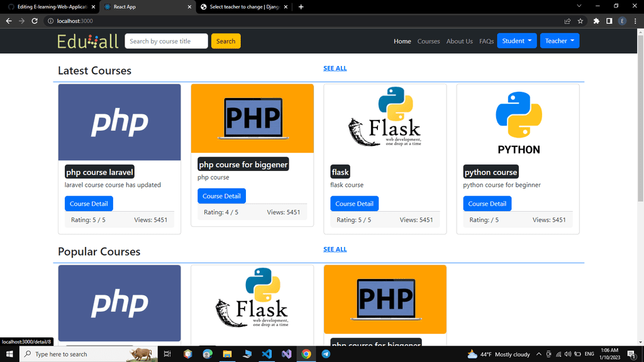Click the 'python course' title badge
644x362 pixels.
coord(491,172)
